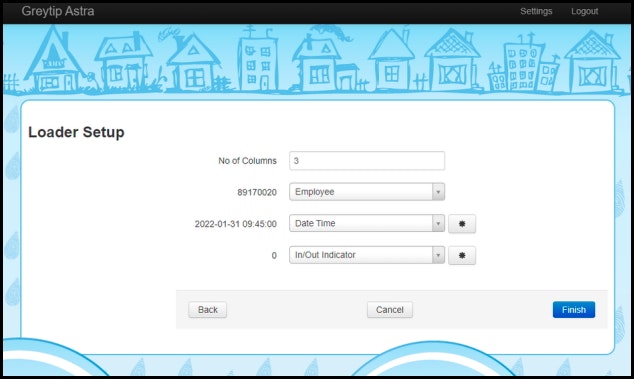Click the sample timestamp 2022-01-31 09:45:00

coord(236,224)
